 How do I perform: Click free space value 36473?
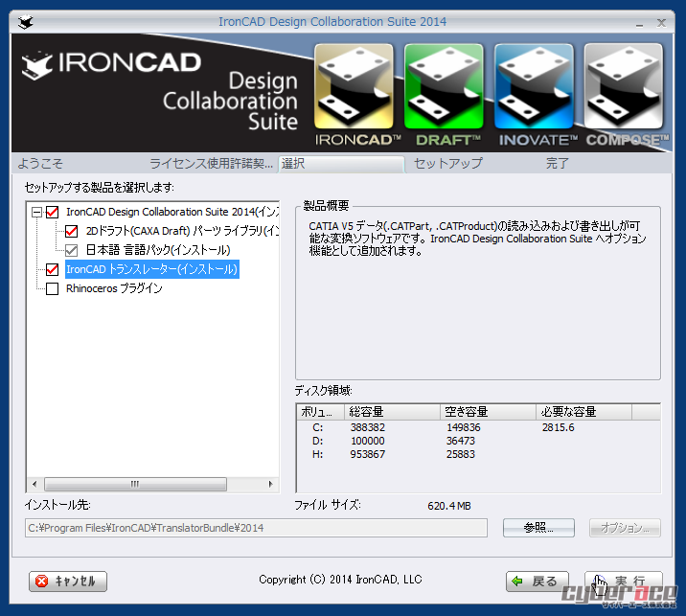(460, 441)
